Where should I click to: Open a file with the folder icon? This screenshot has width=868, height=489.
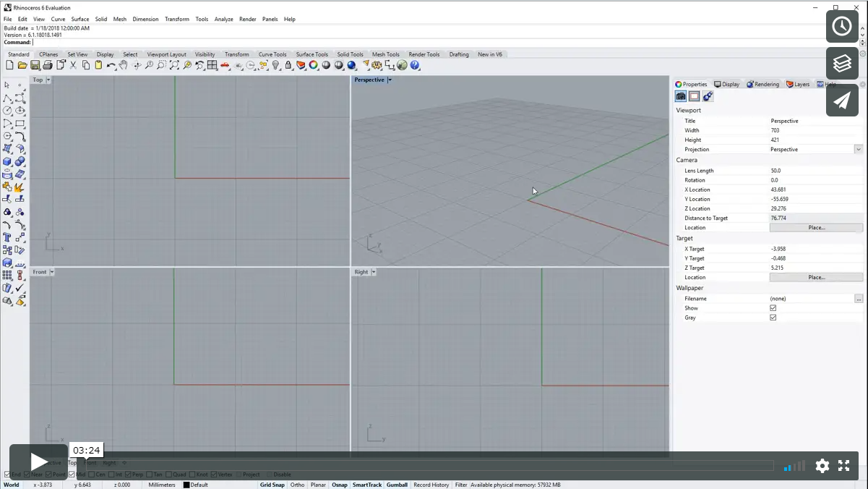(x=22, y=65)
